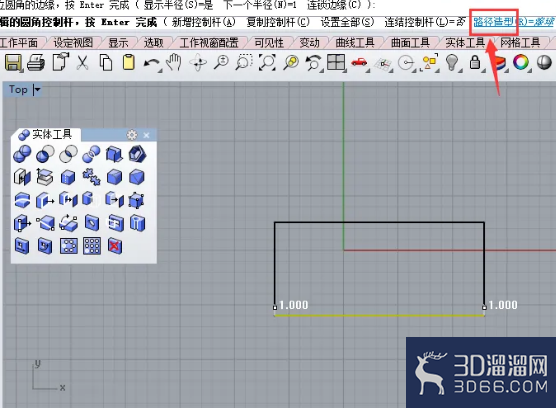Open the 变动 tab
556x408 pixels.
pos(310,43)
